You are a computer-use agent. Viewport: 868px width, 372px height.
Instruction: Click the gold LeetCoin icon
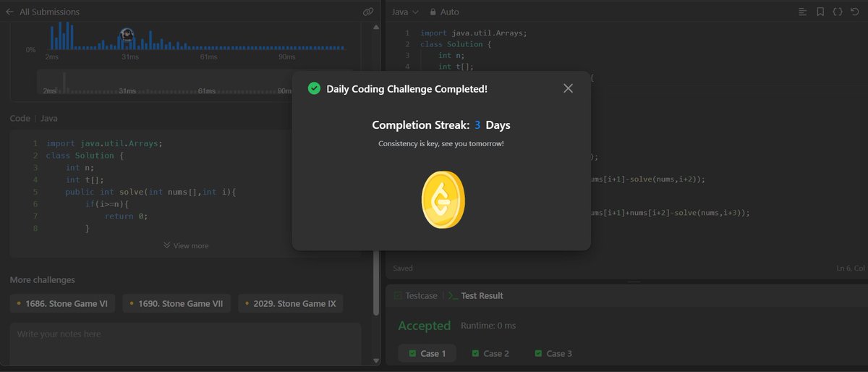point(441,199)
